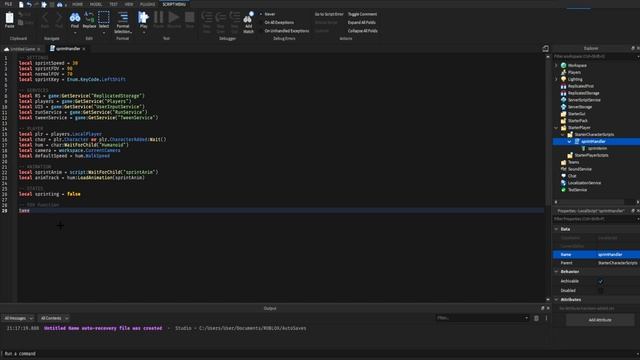The height and width of the screenshot is (360, 640).
Task: Open the All Messages dropdown
Action: (18, 318)
